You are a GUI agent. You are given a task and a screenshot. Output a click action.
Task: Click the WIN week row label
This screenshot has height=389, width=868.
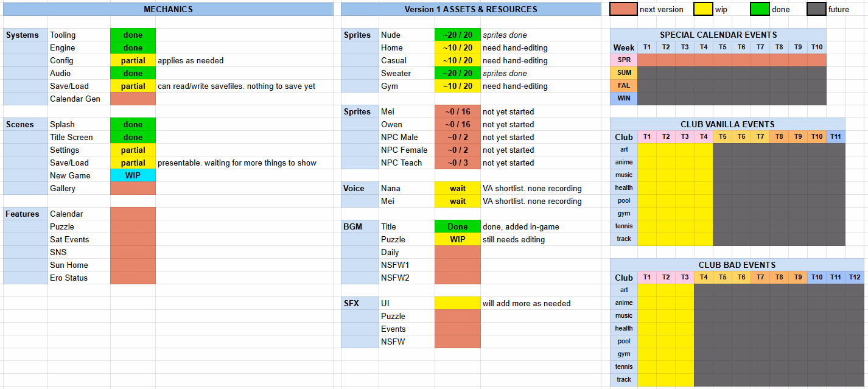[624, 99]
